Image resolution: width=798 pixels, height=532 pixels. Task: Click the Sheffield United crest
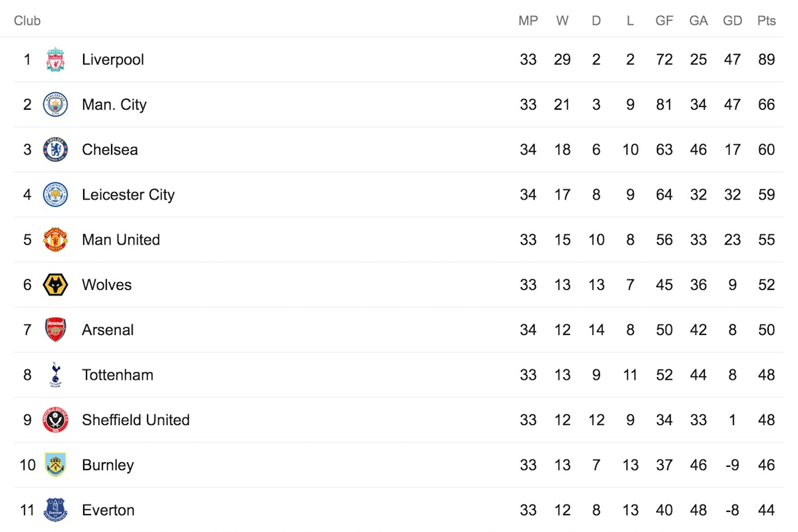[x=55, y=420]
